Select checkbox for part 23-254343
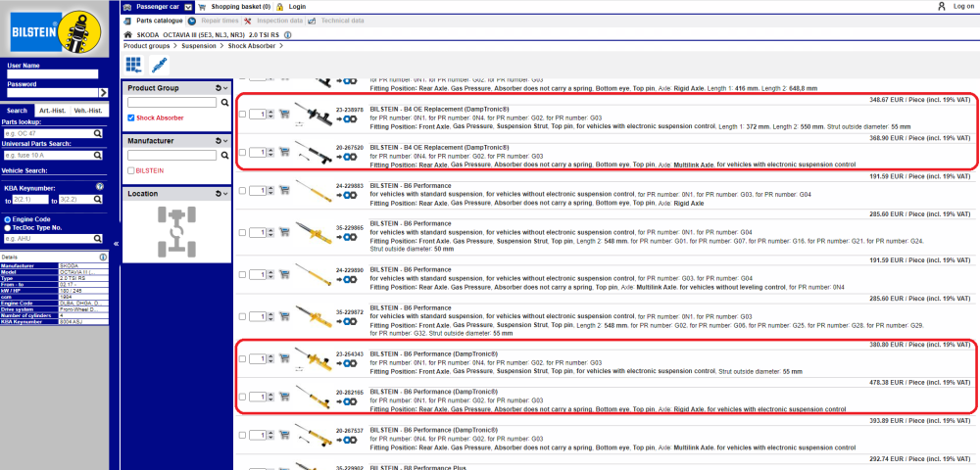This screenshot has width=980, height=470. 242,359
